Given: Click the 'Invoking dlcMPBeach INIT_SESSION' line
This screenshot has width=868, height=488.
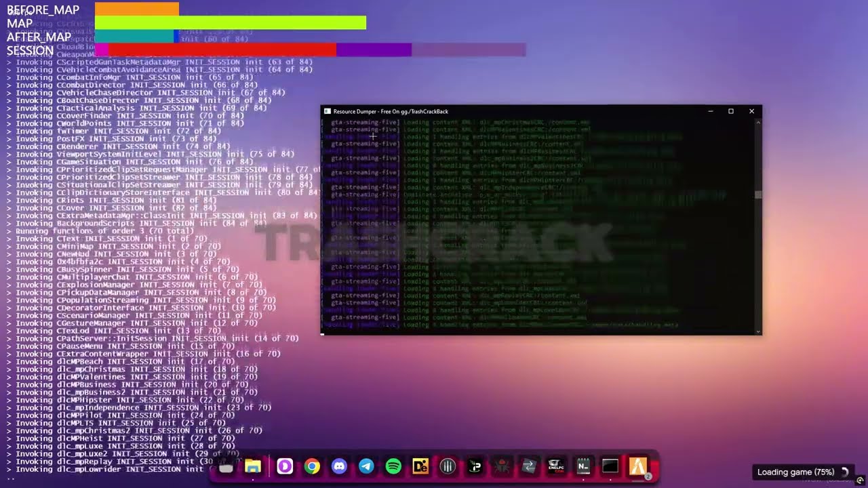Looking at the screenshot, I should (120, 361).
